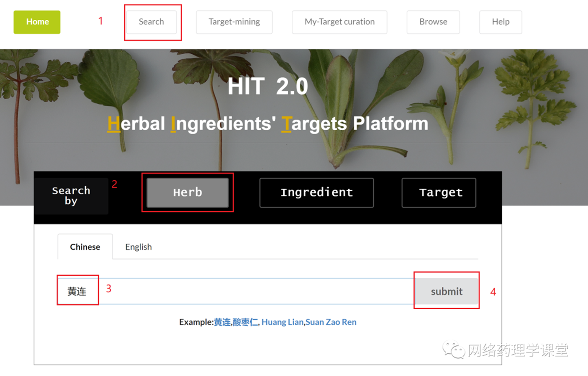Switch to the English tab

pos(139,247)
